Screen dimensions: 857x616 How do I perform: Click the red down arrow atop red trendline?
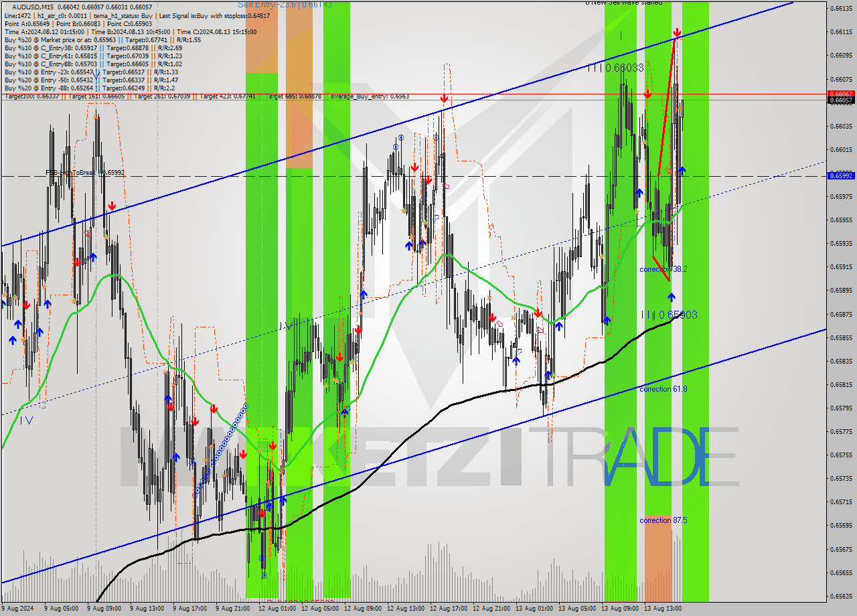click(x=677, y=32)
